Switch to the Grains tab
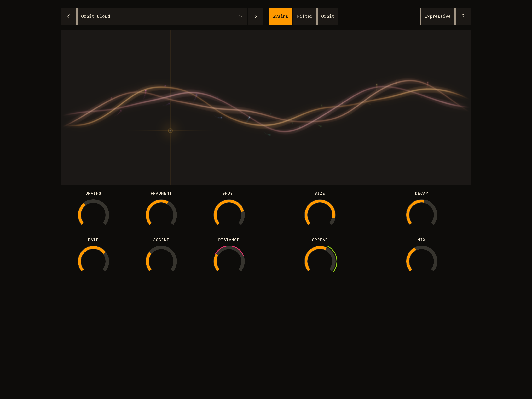532x399 pixels. tap(280, 16)
